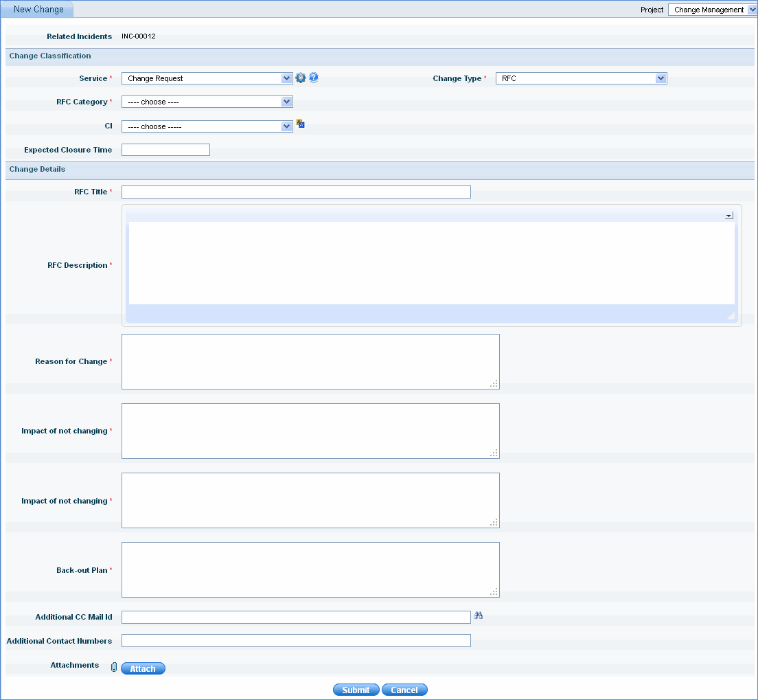
Task: Expand the RFC Category dropdown
Action: coord(207,102)
